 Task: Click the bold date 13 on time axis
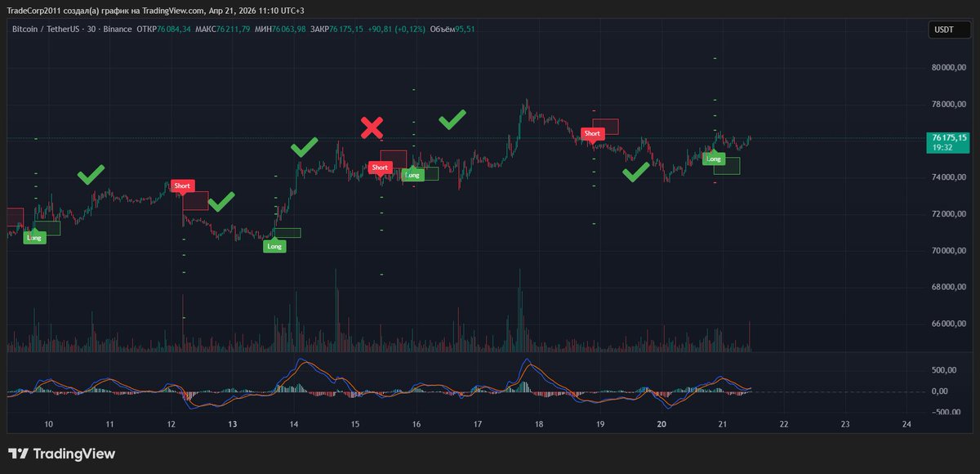click(233, 425)
